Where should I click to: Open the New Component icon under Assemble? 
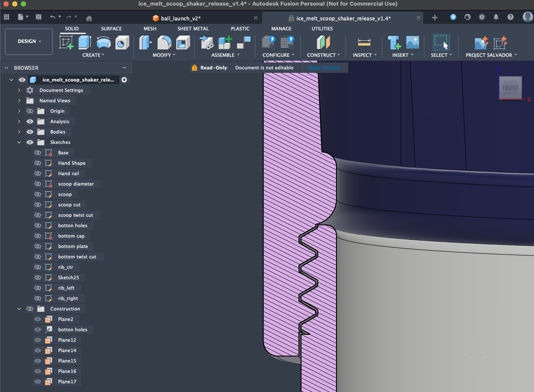click(226, 43)
